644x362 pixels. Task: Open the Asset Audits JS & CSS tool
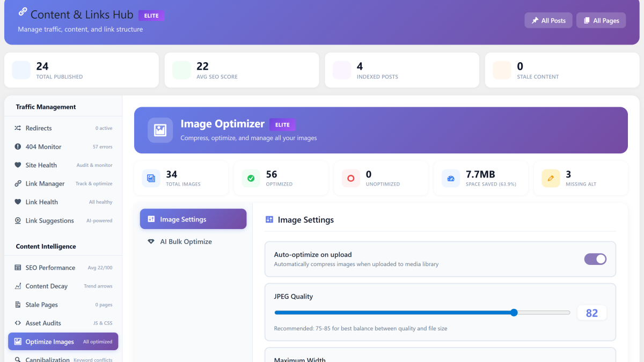[x=43, y=322]
